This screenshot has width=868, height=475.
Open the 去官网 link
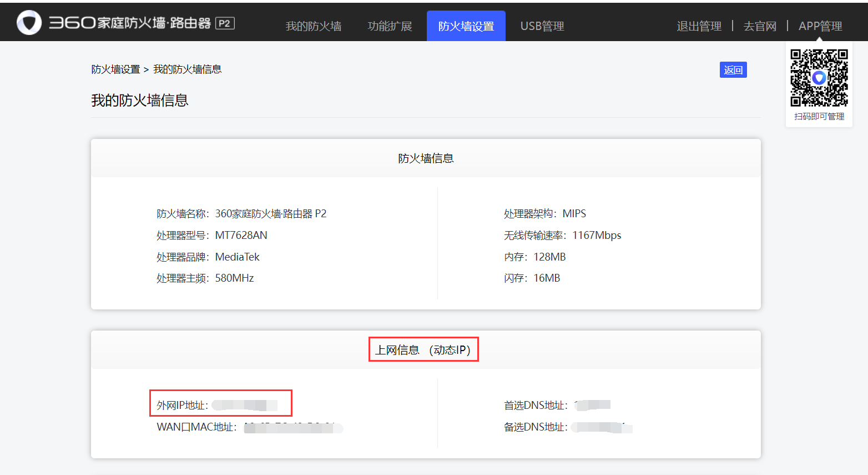pos(760,26)
